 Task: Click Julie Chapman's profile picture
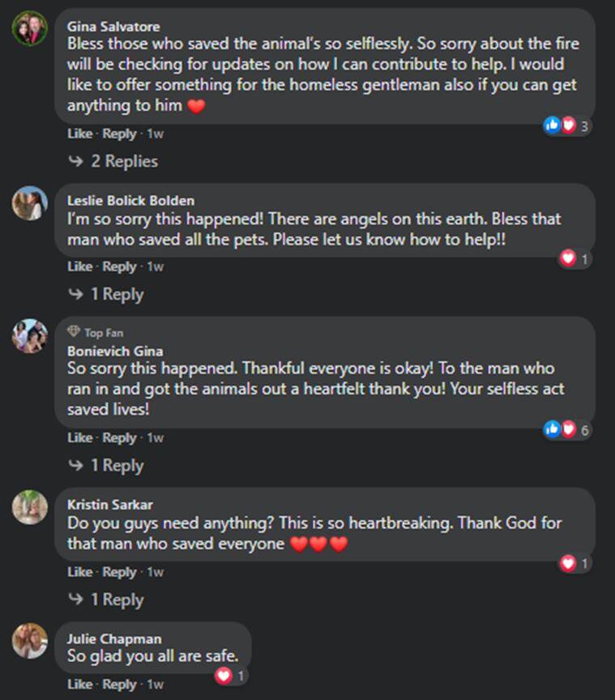[30, 641]
